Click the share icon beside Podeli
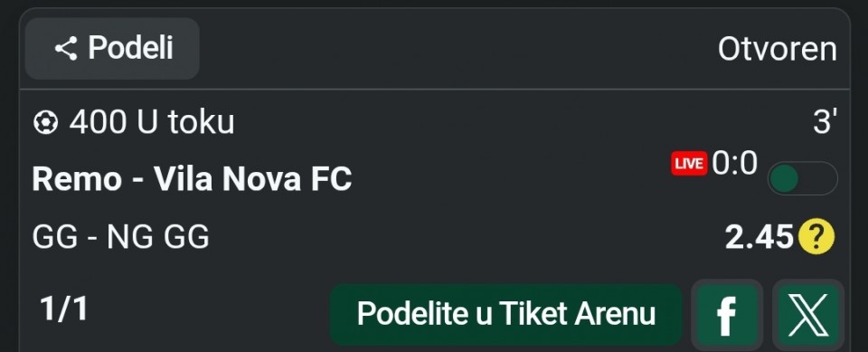The image size is (868, 352). click(66, 49)
